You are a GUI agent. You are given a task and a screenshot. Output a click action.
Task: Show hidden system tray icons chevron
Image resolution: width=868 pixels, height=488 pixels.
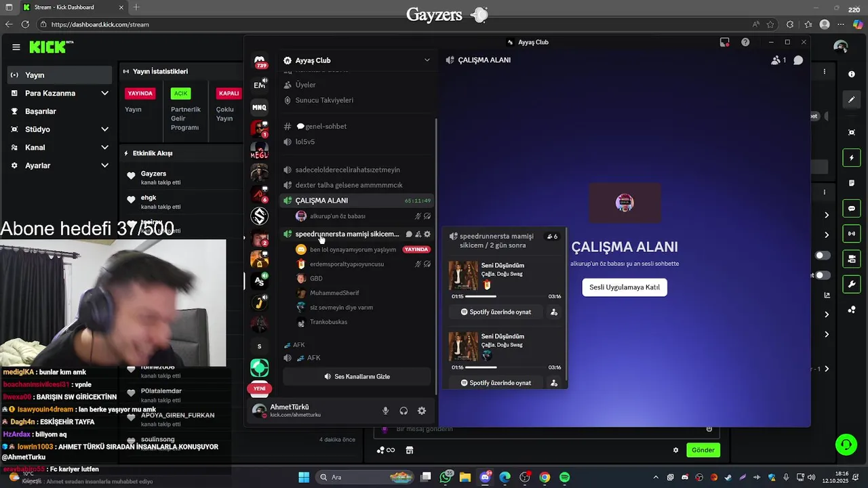(655, 477)
